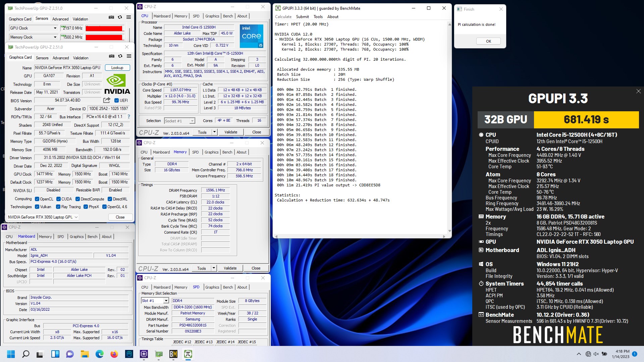
Task: Click the CPU-Z taskbar icon
Action: coord(144,354)
